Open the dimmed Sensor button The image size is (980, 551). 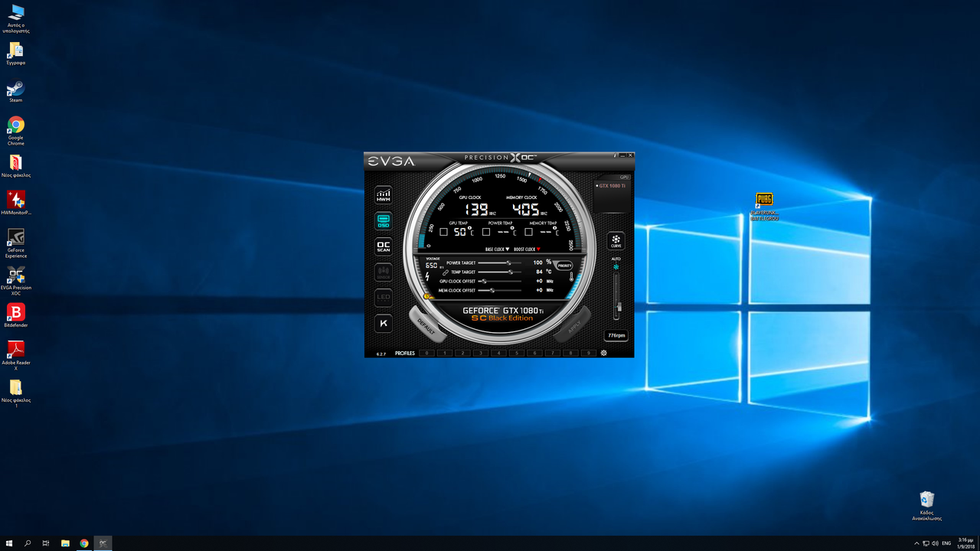[384, 272]
